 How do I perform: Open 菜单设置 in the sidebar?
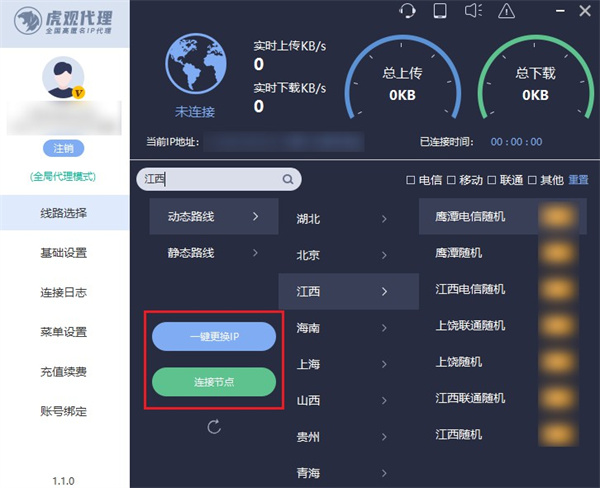[x=64, y=332]
